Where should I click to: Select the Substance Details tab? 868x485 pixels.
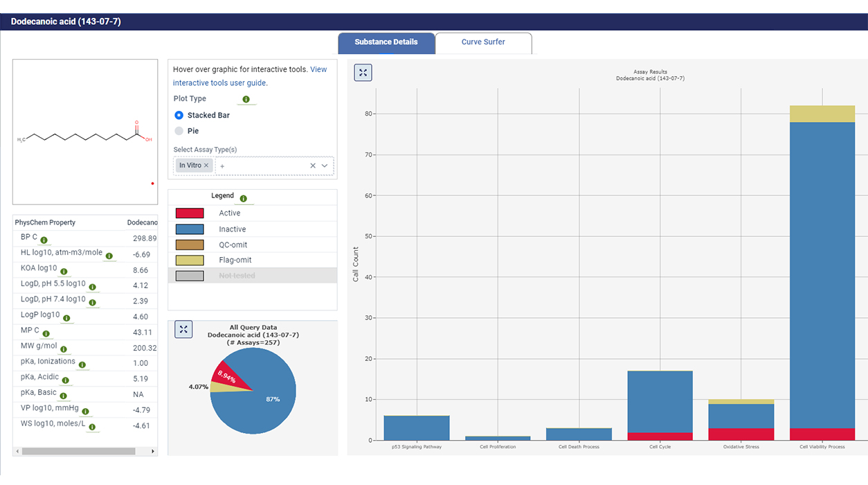(x=386, y=42)
